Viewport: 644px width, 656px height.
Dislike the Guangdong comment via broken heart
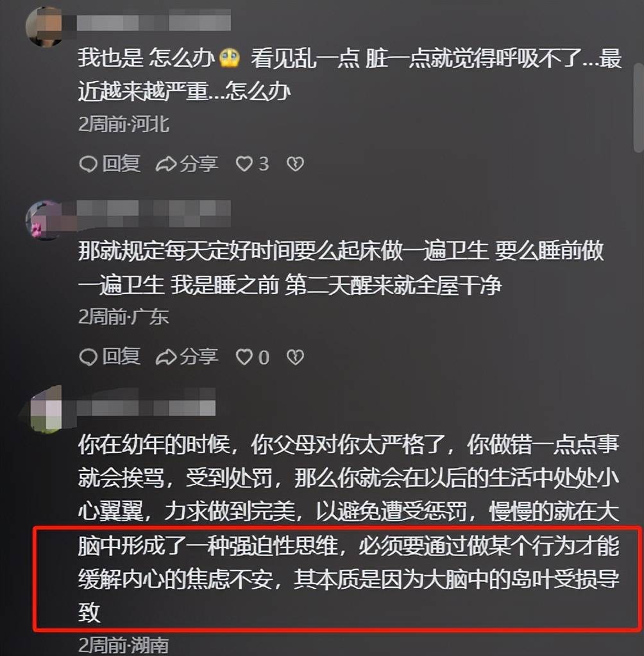(295, 357)
